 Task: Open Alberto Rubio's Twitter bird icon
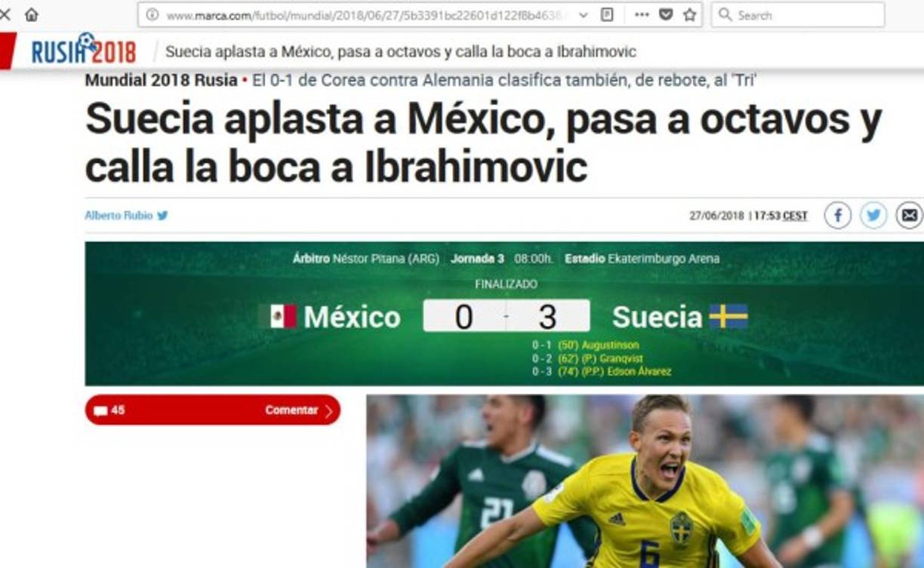162,216
